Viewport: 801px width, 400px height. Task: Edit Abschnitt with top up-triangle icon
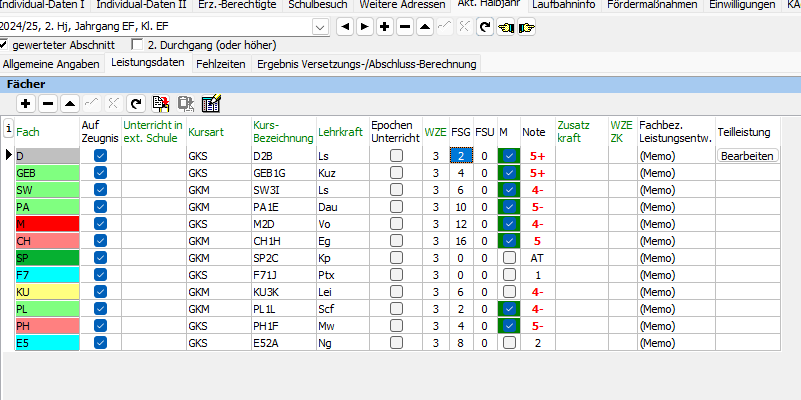[425, 27]
